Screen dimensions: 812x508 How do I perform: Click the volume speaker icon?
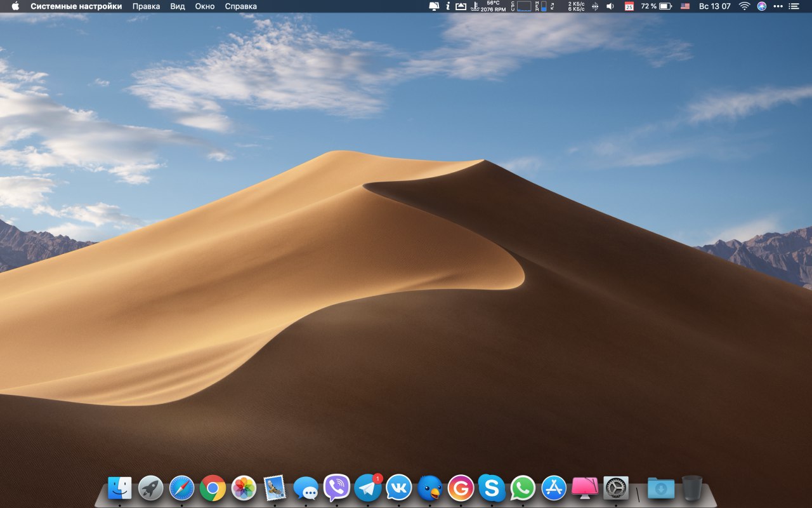610,6
